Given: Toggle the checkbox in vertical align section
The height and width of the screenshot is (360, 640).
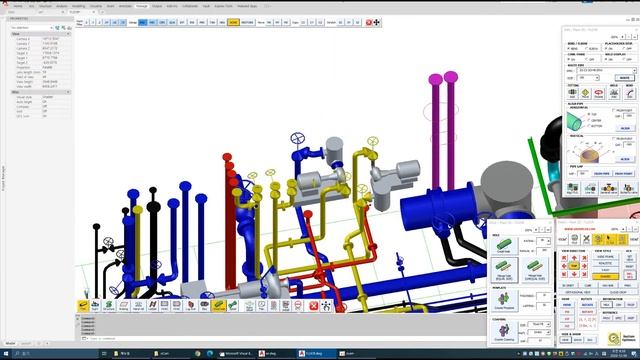Looking at the screenshot, I should 614,138.
